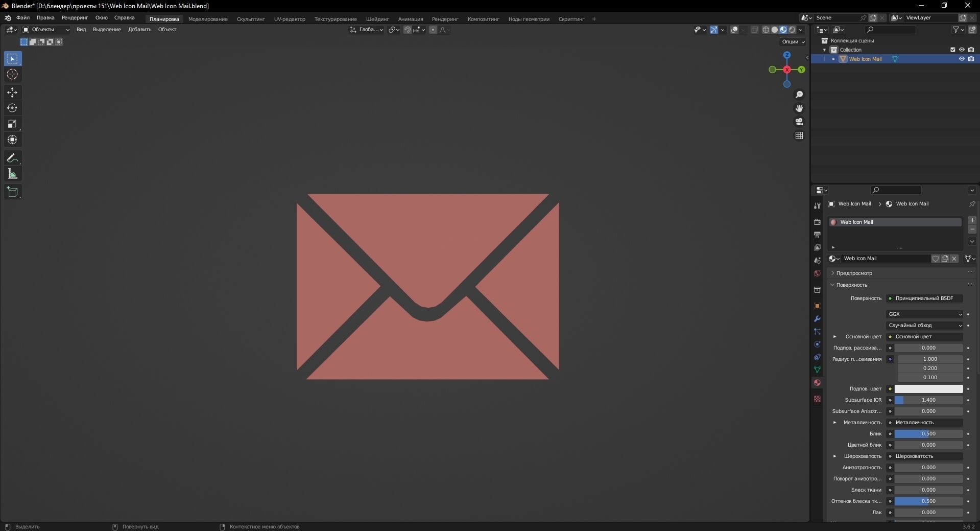Open the Output properties tab
The image size is (980, 531).
click(x=817, y=235)
